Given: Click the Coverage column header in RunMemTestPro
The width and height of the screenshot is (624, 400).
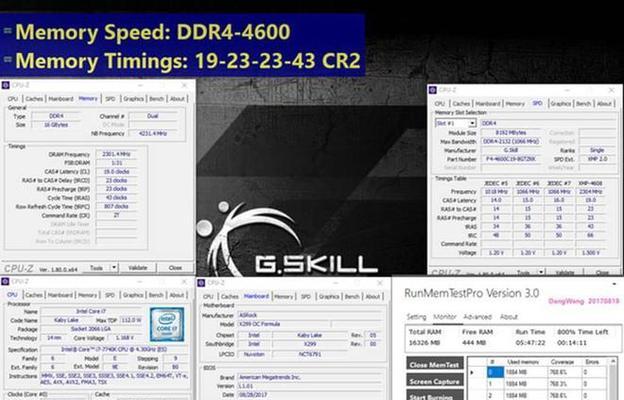Looking at the screenshot, I should pos(562,362).
